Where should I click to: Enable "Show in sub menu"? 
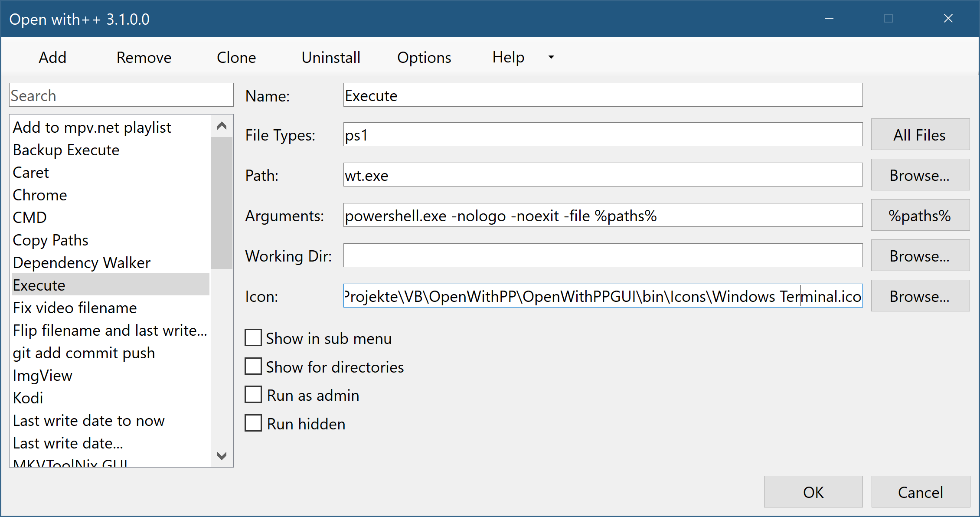coord(253,337)
